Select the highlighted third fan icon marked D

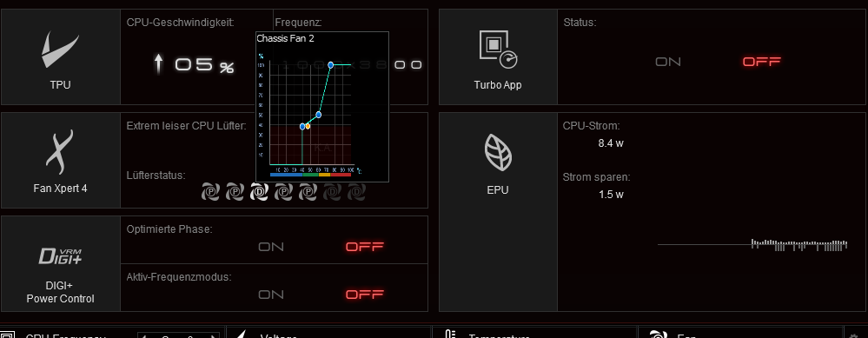260,192
